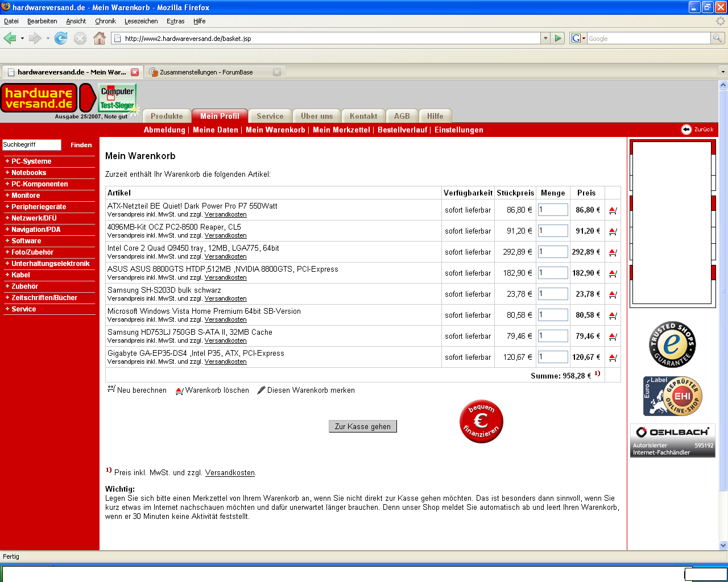The image size is (728, 582).
Task: Click the bequem finanzieren euro badge
Action: pos(481,421)
